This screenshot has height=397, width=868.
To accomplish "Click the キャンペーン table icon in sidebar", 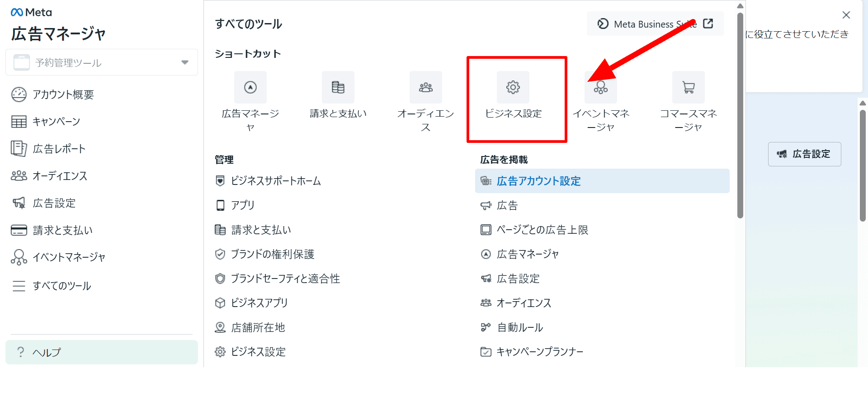I will point(19,122).
